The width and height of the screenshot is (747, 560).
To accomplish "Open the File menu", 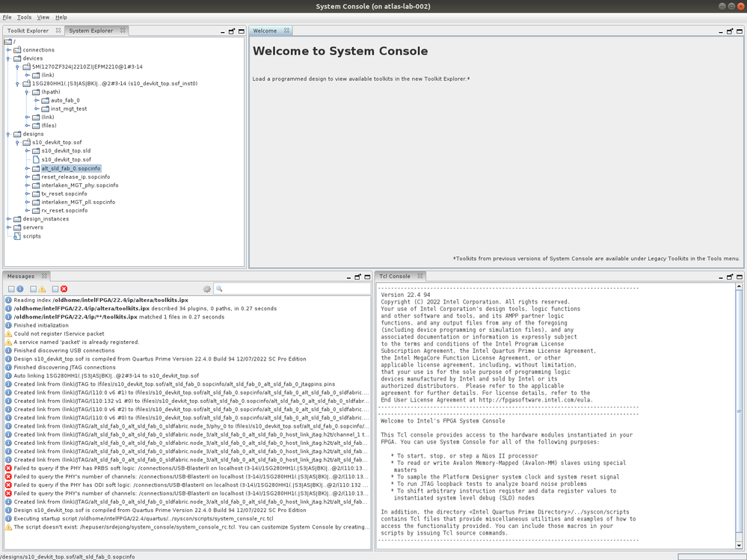I will pos(7,17).
